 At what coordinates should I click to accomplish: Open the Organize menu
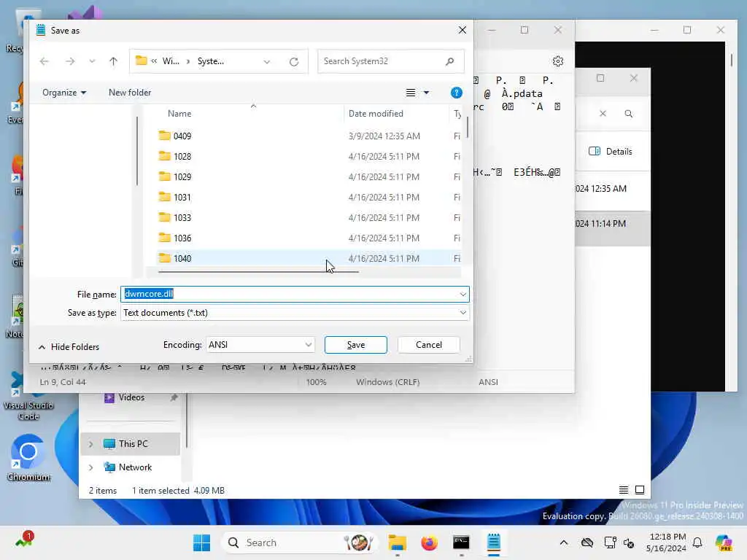click(x=64, y=93)
